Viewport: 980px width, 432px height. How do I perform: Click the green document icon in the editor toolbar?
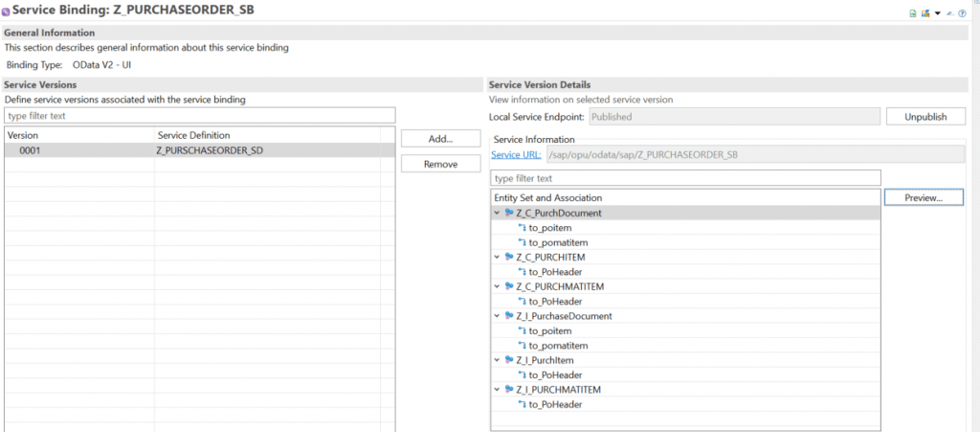pos(913,13)
